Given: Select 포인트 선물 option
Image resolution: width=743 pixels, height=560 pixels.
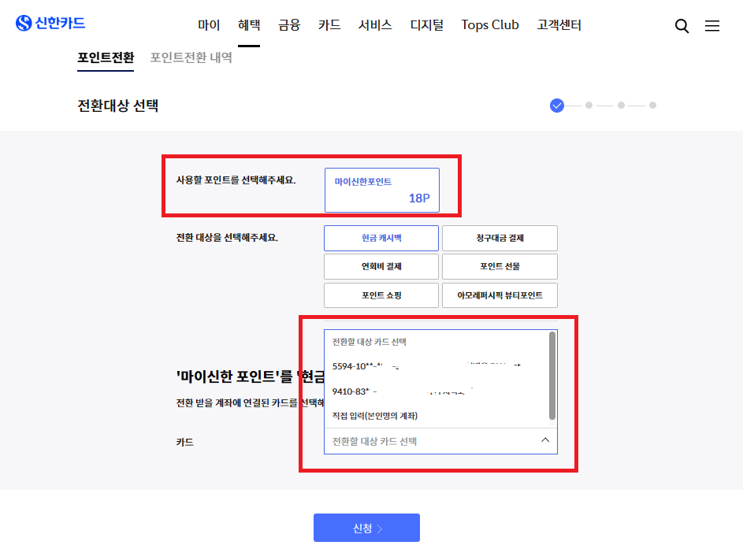Looking at the screenshot, I should pyautogui.click(x=500, y=266).
